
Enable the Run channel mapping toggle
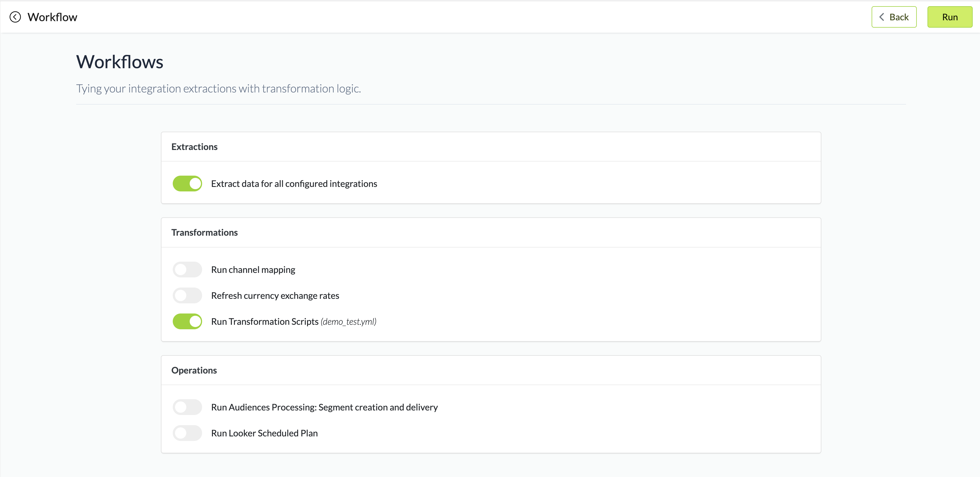pyautogui.click(x=187, y=270)
